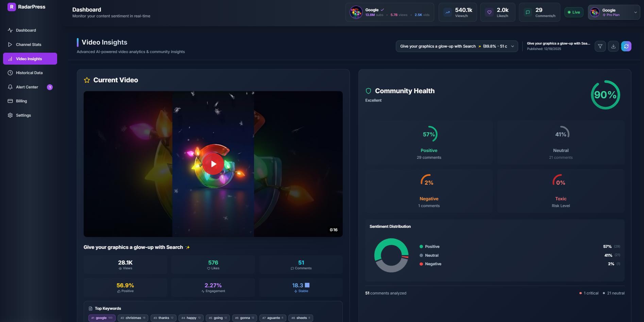Expand the Google Pro Plan account menu
644x322 pixels.
coord(613,12)
